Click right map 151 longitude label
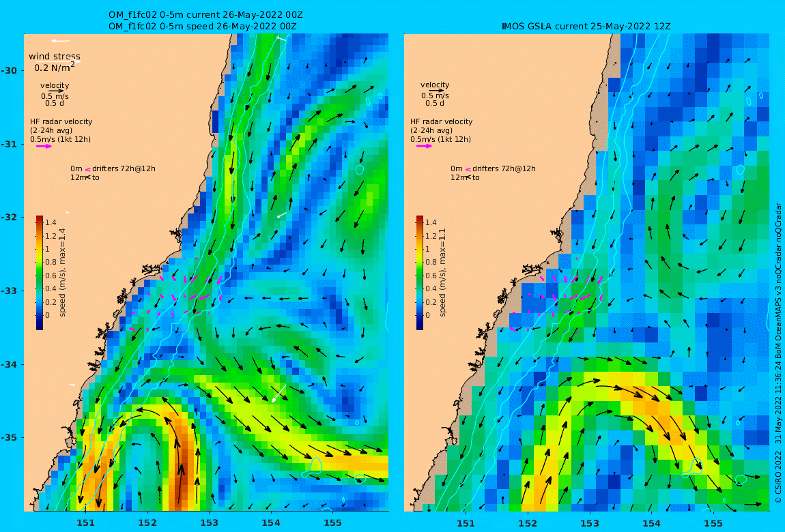785x532 pixels. [x=466, y=524]
